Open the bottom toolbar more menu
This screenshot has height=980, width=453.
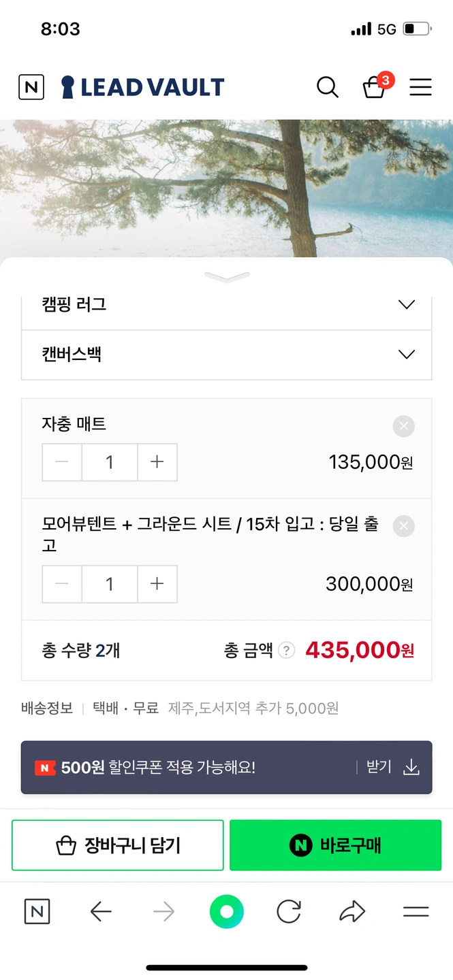click(x=416, y=912)
